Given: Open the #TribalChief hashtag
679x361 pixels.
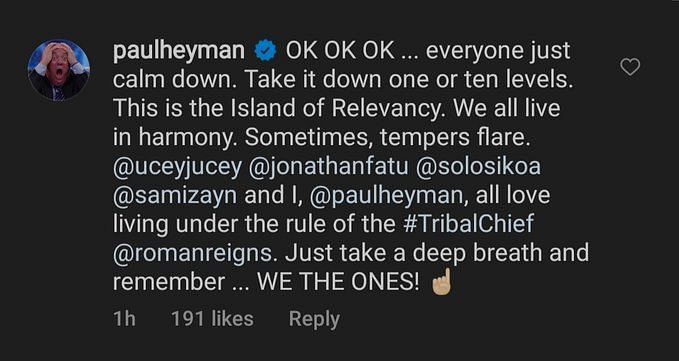Looking at the screenshot, I should [x=470, y=224].
